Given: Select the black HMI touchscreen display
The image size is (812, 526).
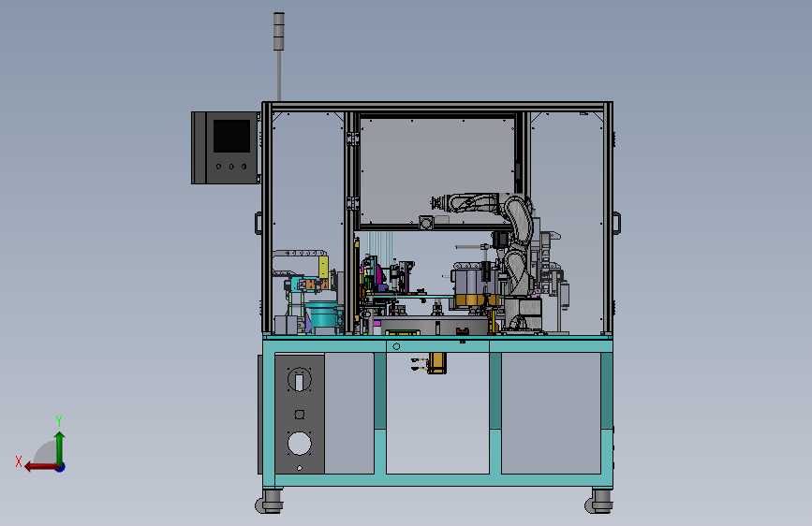Looking at the screenshot, I should point(231,136).
